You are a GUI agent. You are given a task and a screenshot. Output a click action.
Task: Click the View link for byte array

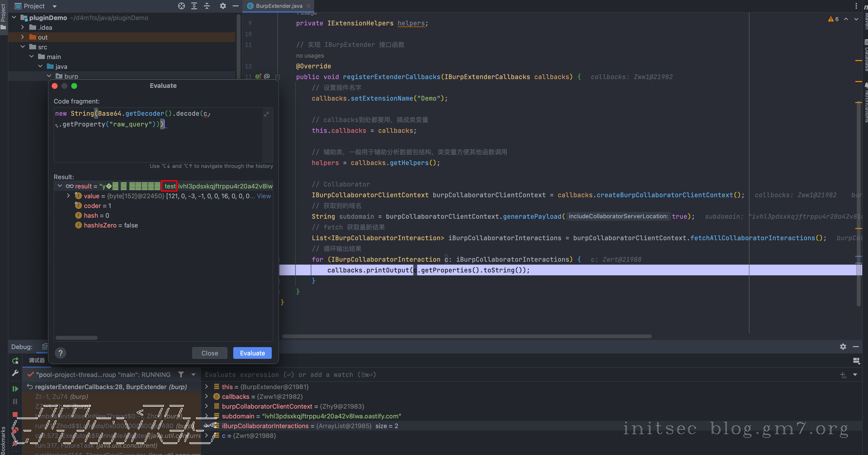[264, 196]
